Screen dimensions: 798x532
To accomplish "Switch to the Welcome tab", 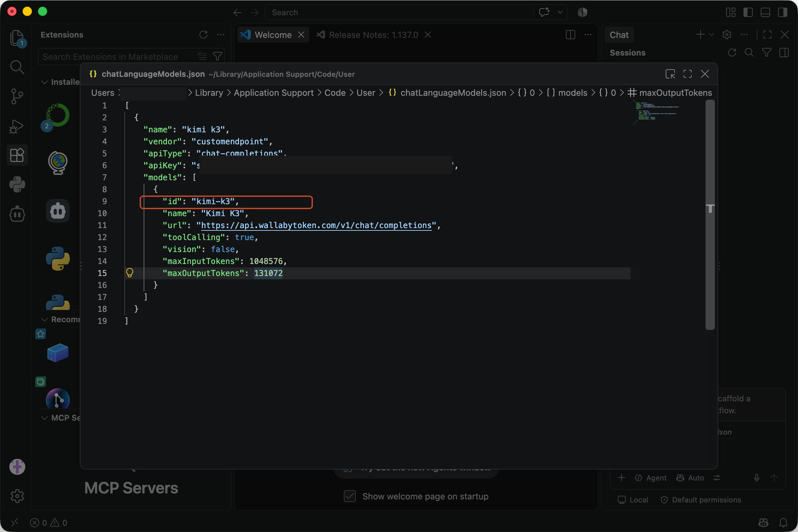I will (x=273, y=35).
